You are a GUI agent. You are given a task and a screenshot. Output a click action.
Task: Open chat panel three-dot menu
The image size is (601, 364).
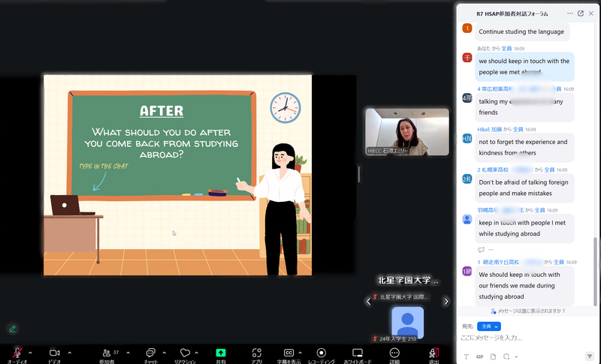click(x=569, y=14)
